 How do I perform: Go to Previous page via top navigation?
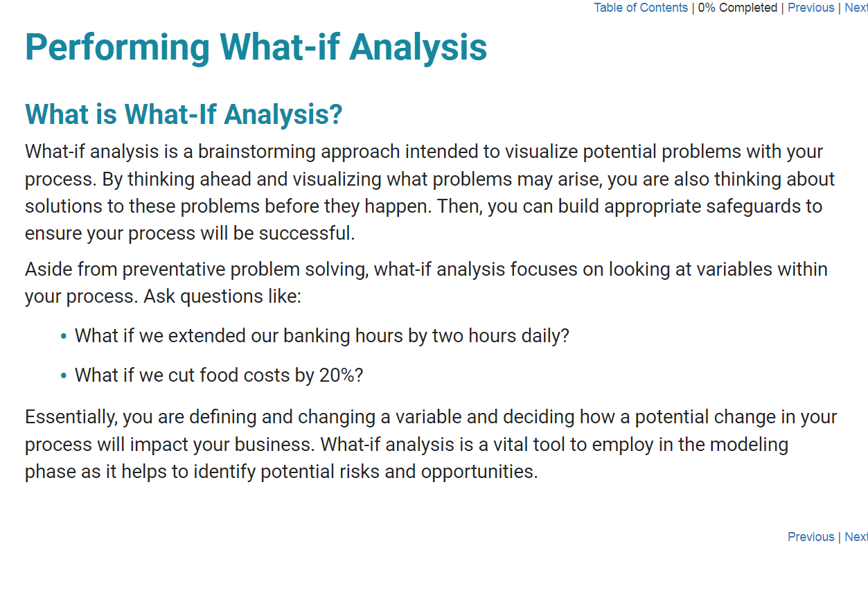[x=811, y=8]
